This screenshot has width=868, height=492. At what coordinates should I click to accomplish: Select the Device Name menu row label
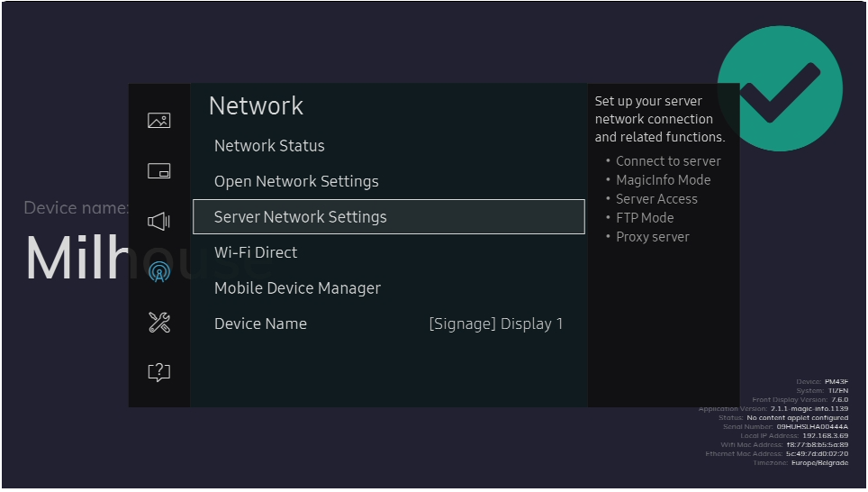(x=260, y=324)
